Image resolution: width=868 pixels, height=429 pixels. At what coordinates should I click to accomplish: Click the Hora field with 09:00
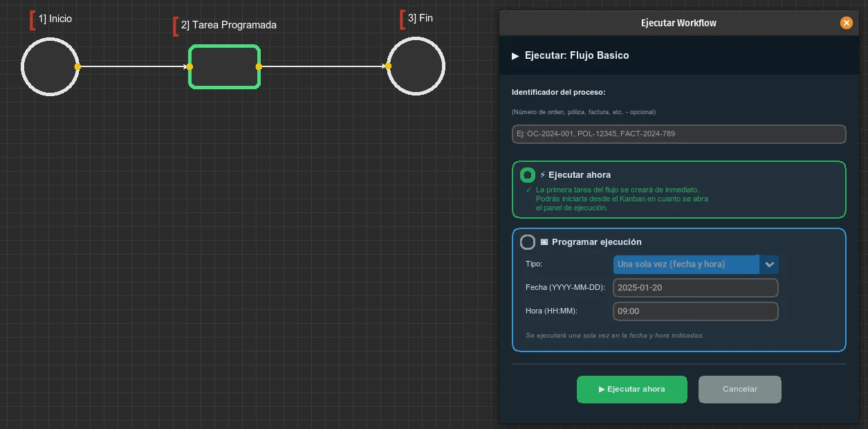tap(696, 311)
